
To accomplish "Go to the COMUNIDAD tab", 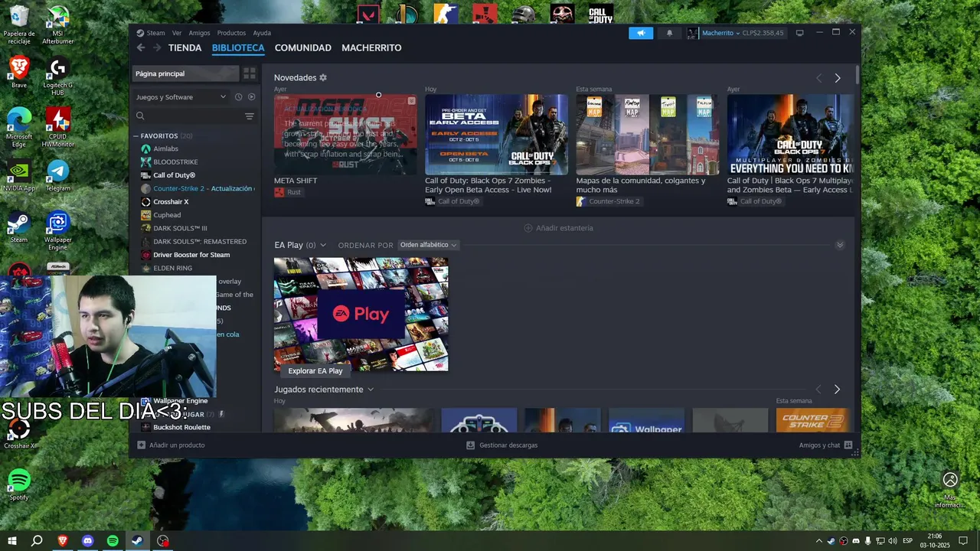I will point(303,47).
